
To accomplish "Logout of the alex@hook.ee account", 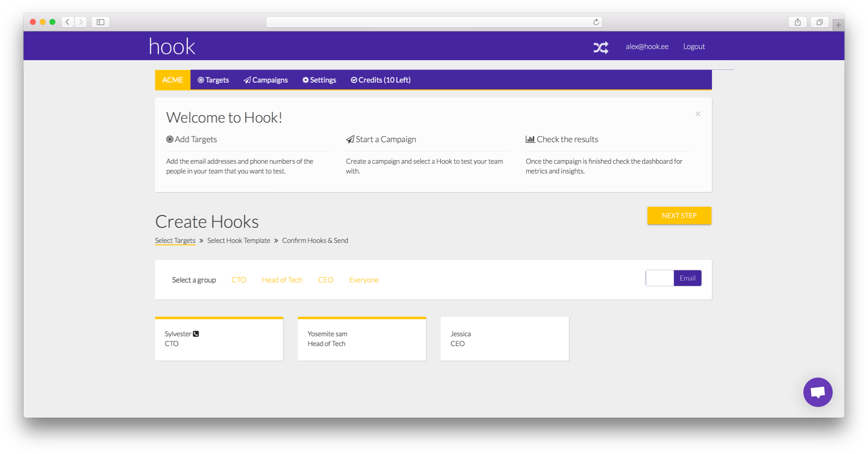I will click(694, 46).
